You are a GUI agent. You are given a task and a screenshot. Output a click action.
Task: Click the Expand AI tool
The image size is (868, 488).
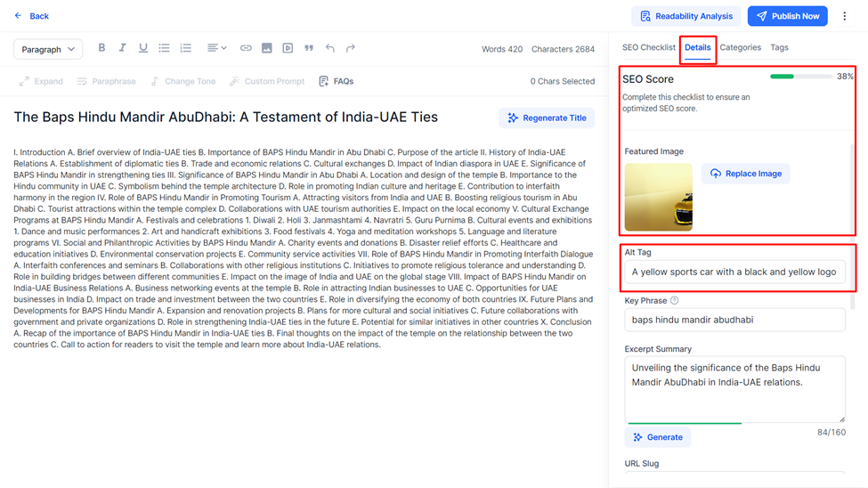[x=41, y=81]
